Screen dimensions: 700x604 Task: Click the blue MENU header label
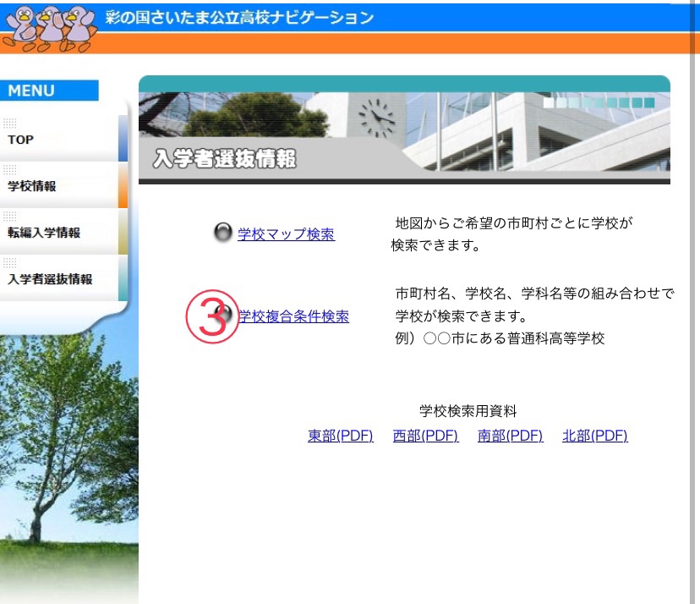click(49, 91)
